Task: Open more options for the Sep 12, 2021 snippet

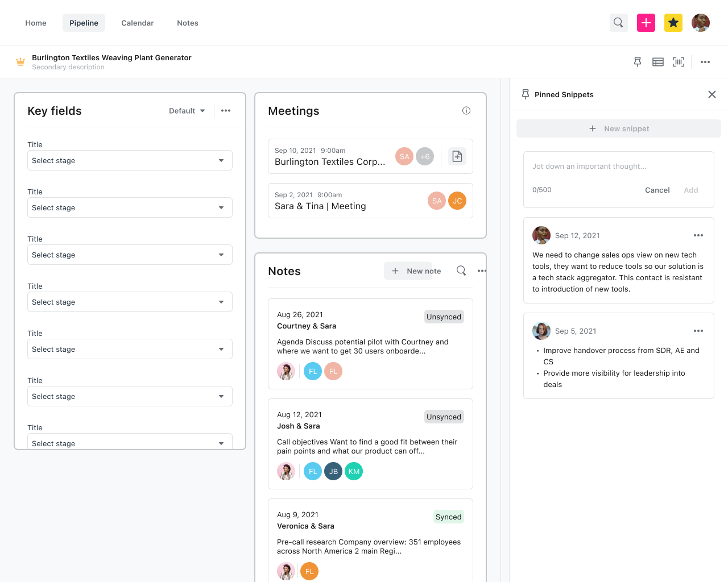Action: tap(698, 235)
